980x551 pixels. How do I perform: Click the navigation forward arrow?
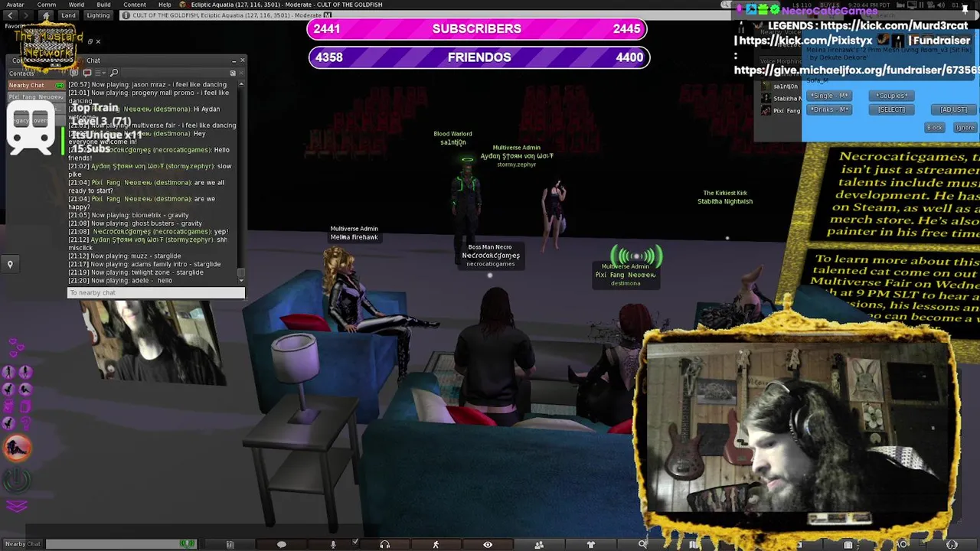pos(26,15)
